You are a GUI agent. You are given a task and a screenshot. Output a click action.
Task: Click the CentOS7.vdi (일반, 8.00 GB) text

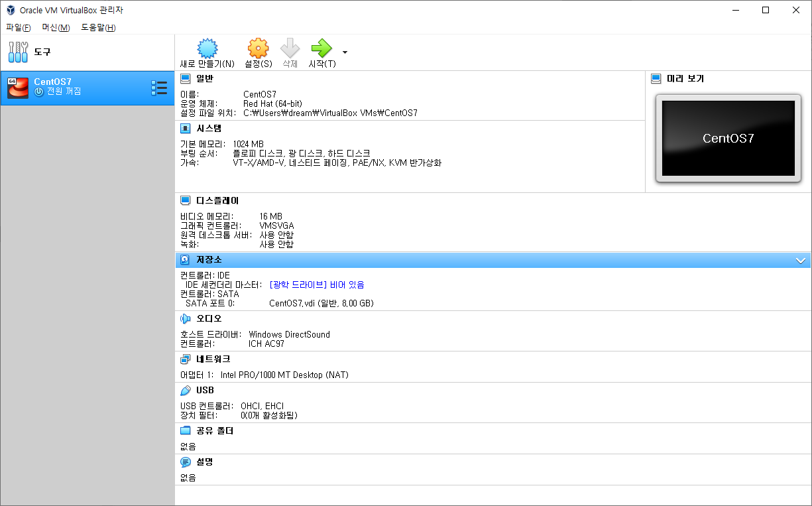321,303
